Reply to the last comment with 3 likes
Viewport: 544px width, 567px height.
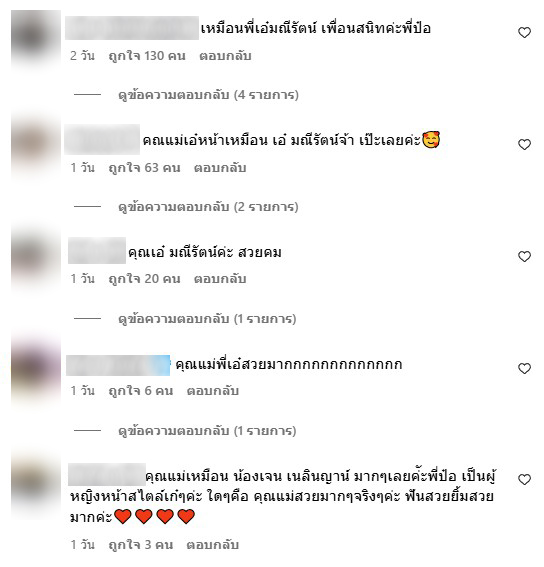coord(213,545)
